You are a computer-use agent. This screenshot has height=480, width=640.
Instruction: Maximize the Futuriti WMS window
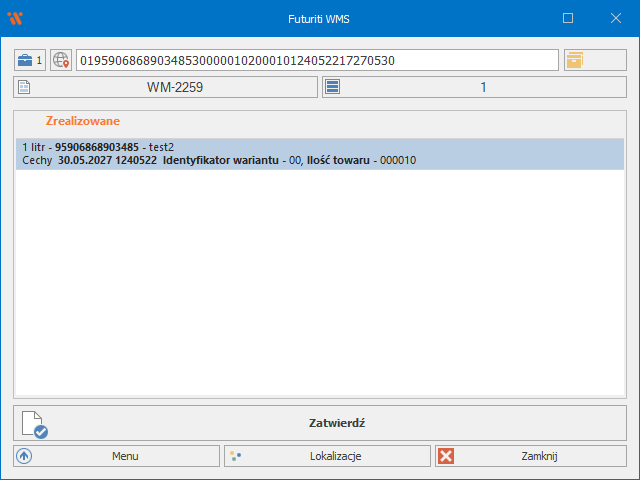coord(568,18)
